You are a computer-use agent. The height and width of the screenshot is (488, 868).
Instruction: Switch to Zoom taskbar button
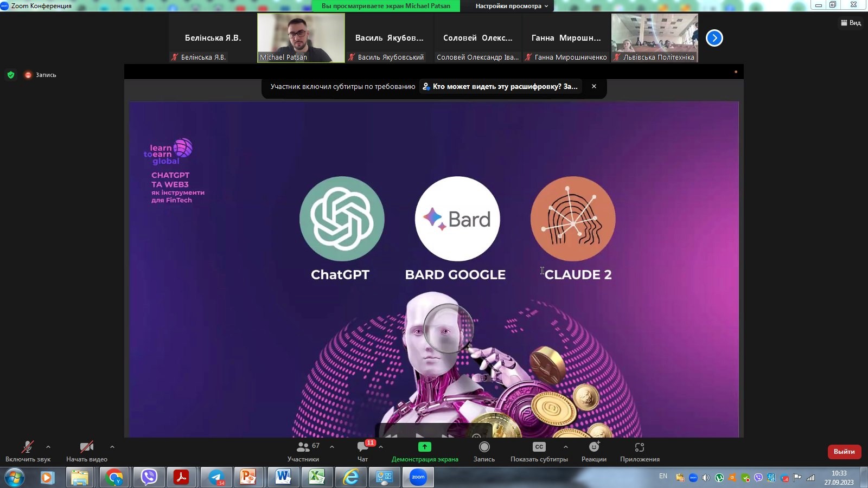coord(418,478)
